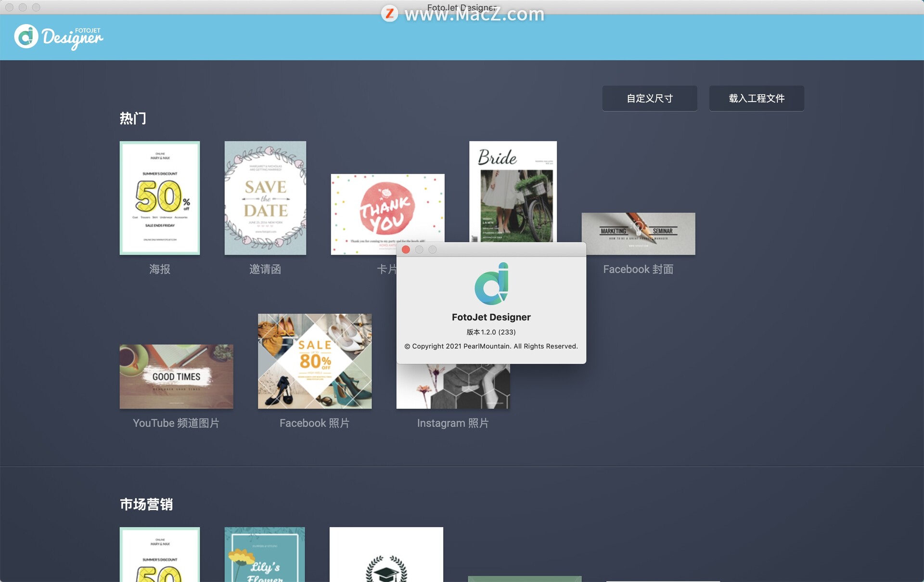Choose the Sale 80% Facebook post thumbnail

pos(315,361)
